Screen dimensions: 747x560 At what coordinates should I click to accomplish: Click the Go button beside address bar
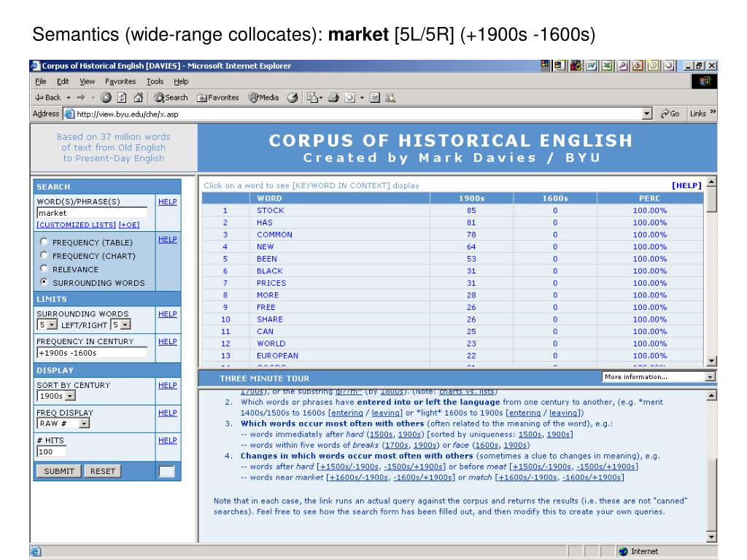coord(670,114)
